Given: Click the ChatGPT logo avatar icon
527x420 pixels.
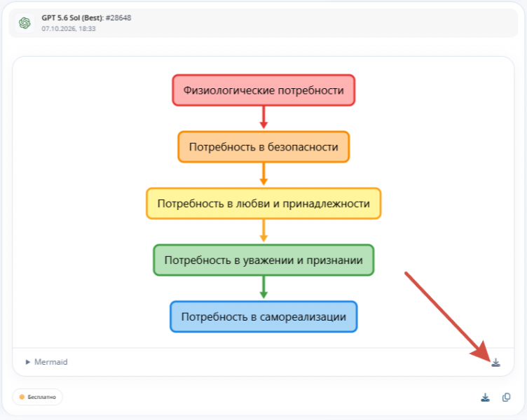Looking at the screenshot, I should (x=25, y=23).
